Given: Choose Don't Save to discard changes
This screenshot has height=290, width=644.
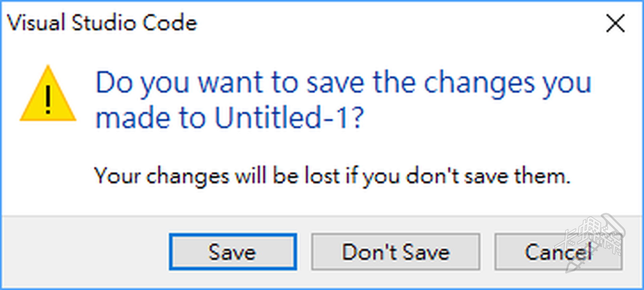Looking at the screenshot, I should tap(395, 252).
